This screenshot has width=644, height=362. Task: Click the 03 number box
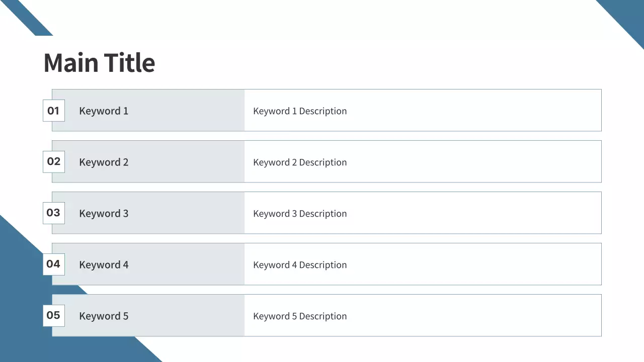53,213
